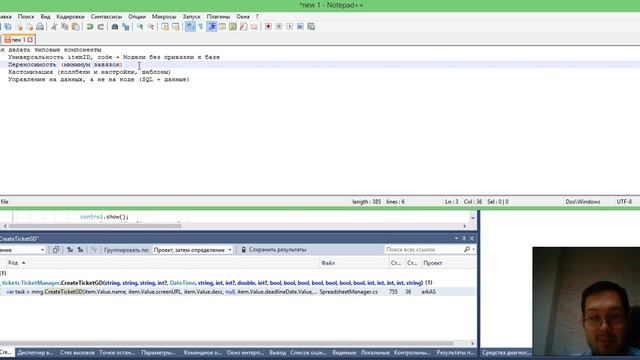The width and height of the screenshot is (640, 360).
Task: Click the Print toolbar icon
Action: (x=40, y=27)
